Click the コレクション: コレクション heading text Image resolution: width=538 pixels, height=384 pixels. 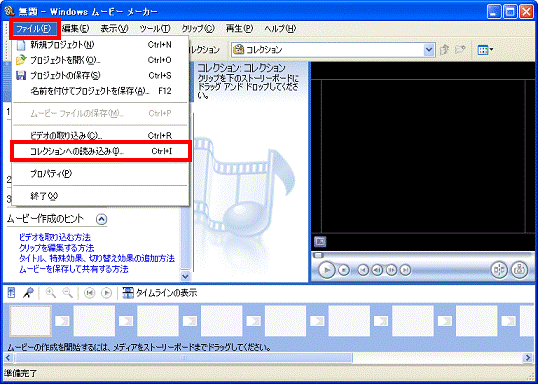coord(242,68)
